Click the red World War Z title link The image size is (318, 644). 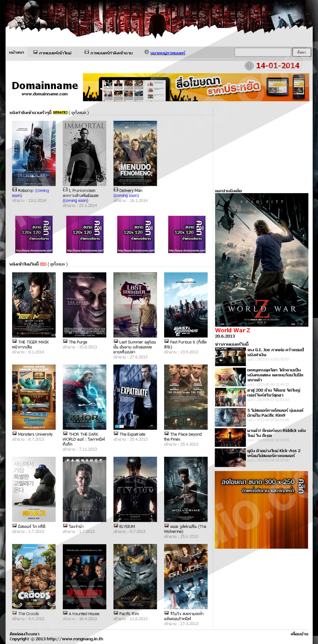(x=232, y=330)
